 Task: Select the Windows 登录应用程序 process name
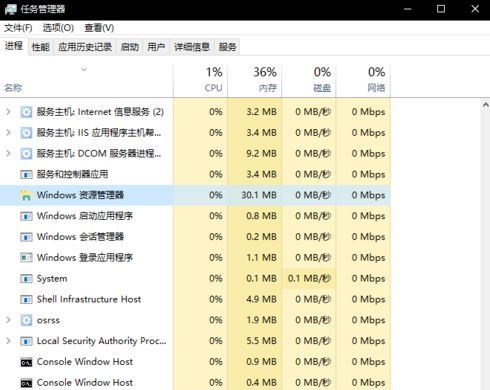(85, 257)
